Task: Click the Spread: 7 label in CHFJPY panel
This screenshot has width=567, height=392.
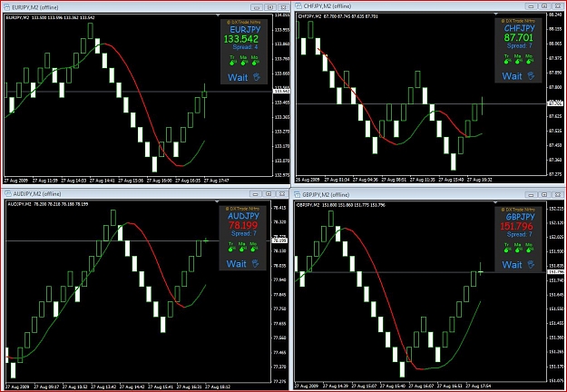Action: coord(519,46)
